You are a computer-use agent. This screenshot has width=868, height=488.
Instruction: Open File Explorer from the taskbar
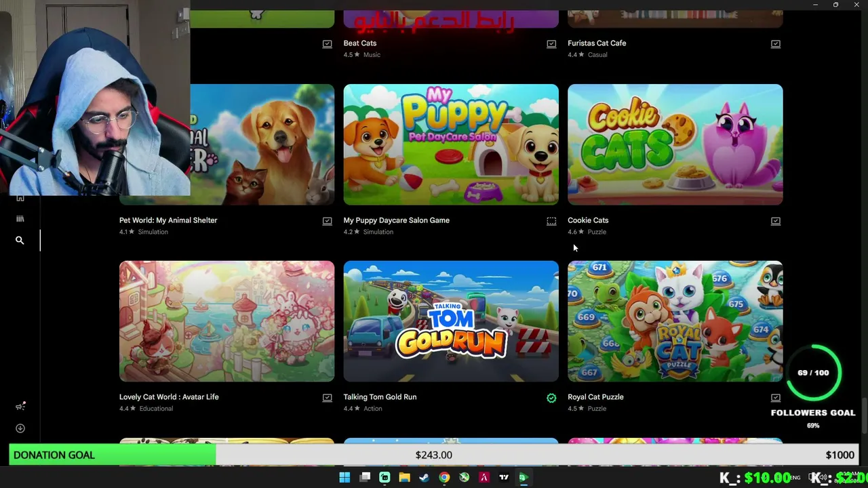click(405, 477)
